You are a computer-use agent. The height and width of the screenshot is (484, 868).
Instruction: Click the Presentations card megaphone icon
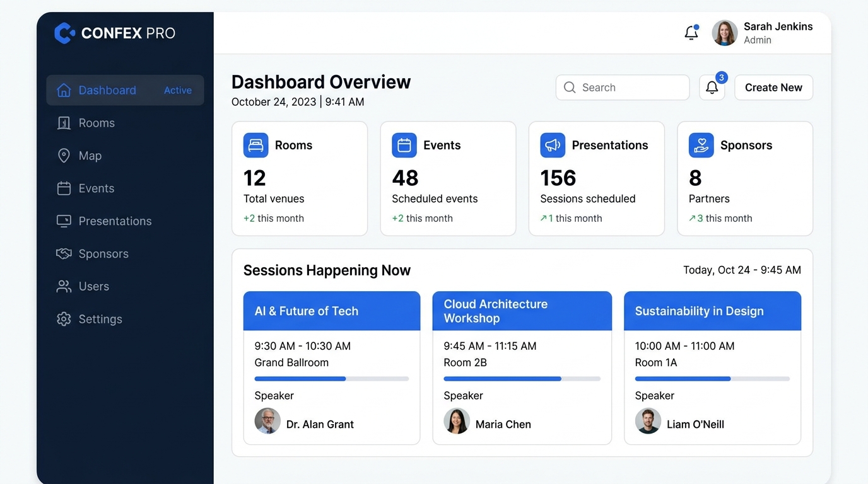pyautogui.click(x=553, y=145)
